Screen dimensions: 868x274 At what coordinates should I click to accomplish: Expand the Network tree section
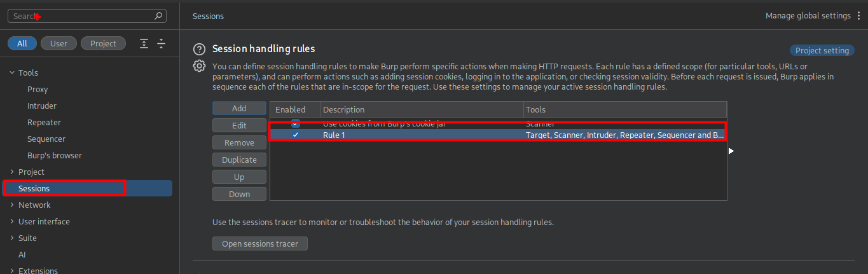pyautogui.click(x=12, y=205)
